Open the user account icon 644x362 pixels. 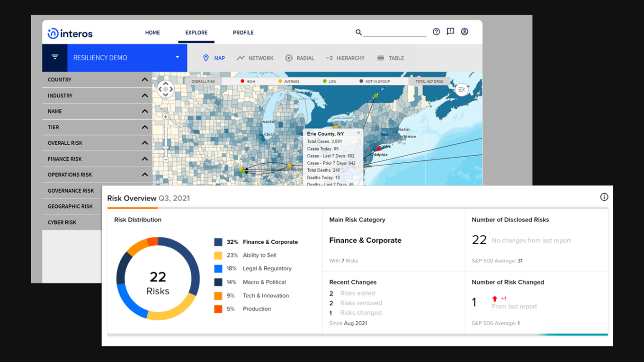[465, 32]
